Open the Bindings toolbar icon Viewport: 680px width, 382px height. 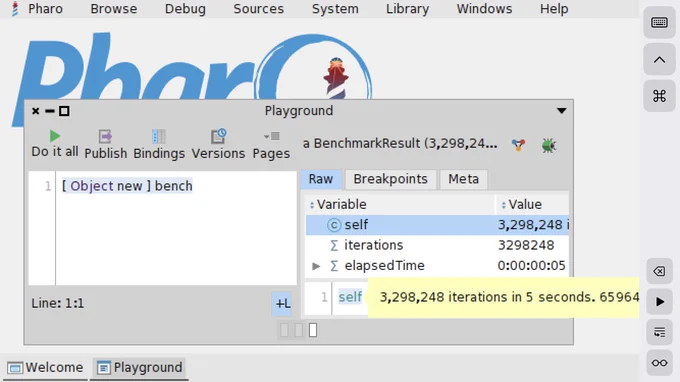point(159,137)
